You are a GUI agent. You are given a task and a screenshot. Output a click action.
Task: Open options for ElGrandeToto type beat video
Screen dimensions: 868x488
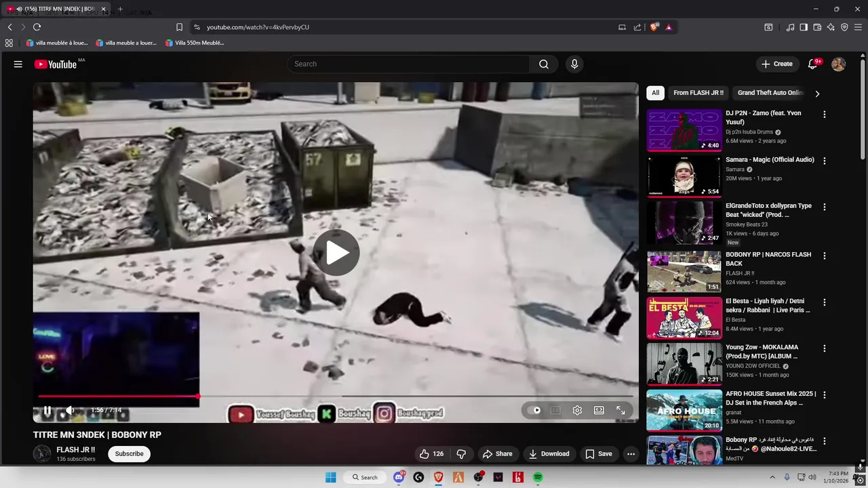point(825,207)
